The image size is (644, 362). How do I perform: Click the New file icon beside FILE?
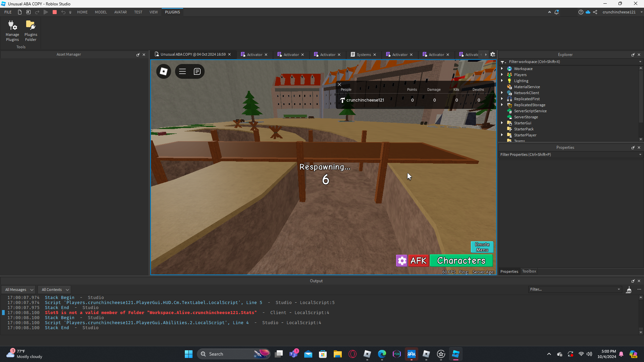click(x=20, y=12)
